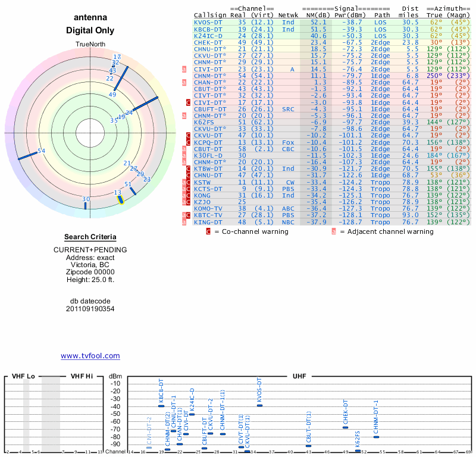
Task: Click the K62FS bar in UHF chart
Action: point(358,450)
